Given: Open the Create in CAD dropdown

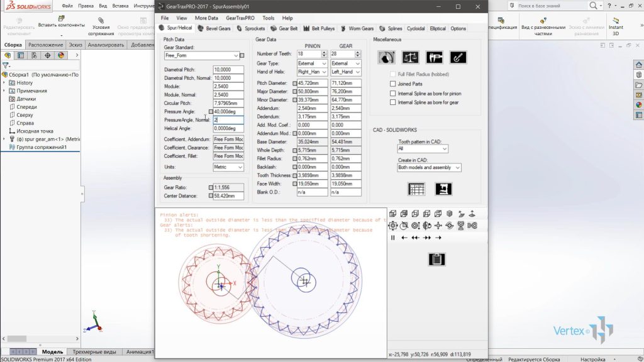Looking at the screenshot, I should (x=429, y=167).
